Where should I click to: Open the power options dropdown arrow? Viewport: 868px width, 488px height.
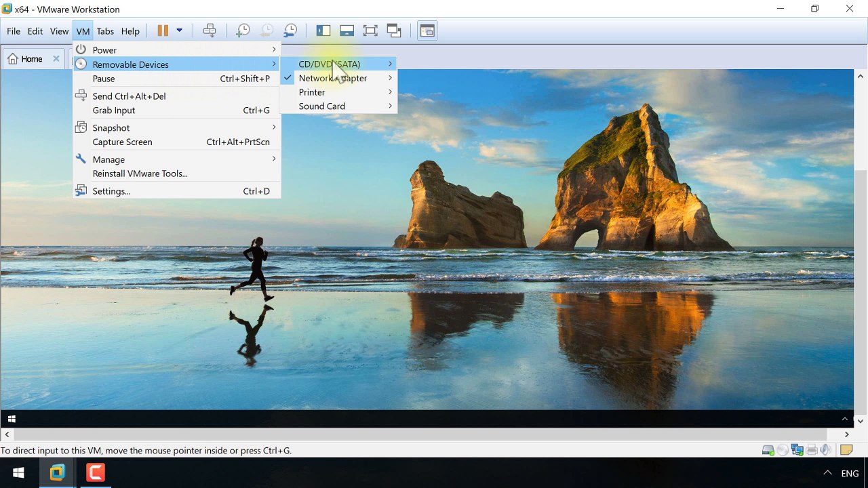tap(180, 30)
